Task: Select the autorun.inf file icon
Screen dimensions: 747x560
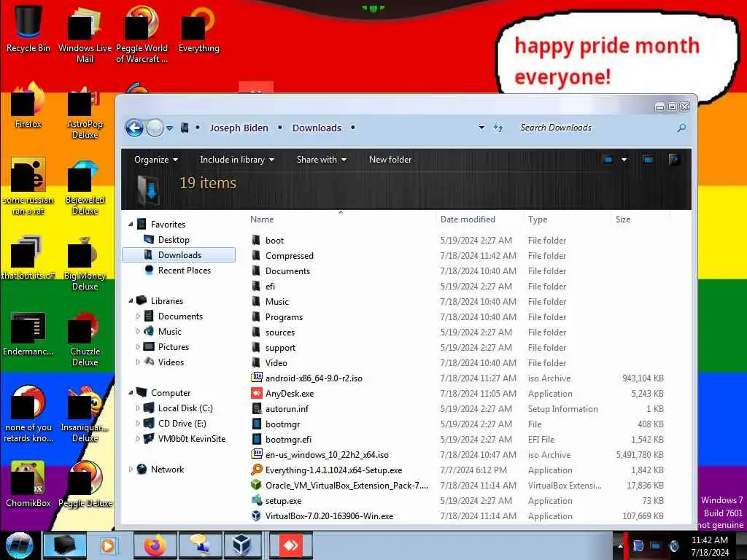Action: [x=257, y=408]
